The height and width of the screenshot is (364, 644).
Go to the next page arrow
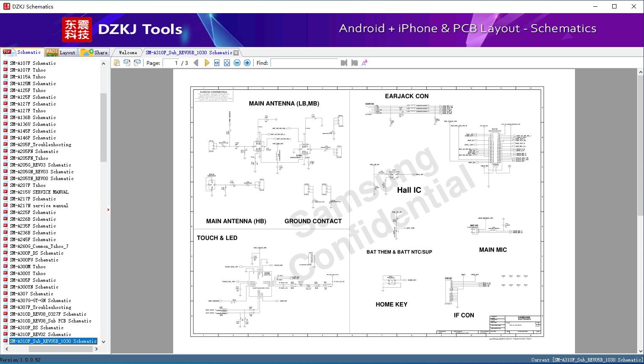pos(207,63)
